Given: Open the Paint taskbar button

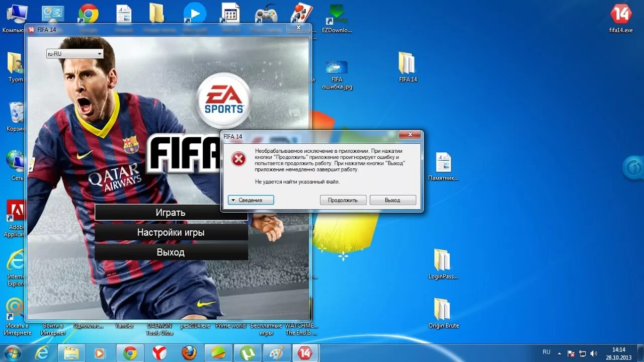Looking at the screenshot, I should point(277,353).
